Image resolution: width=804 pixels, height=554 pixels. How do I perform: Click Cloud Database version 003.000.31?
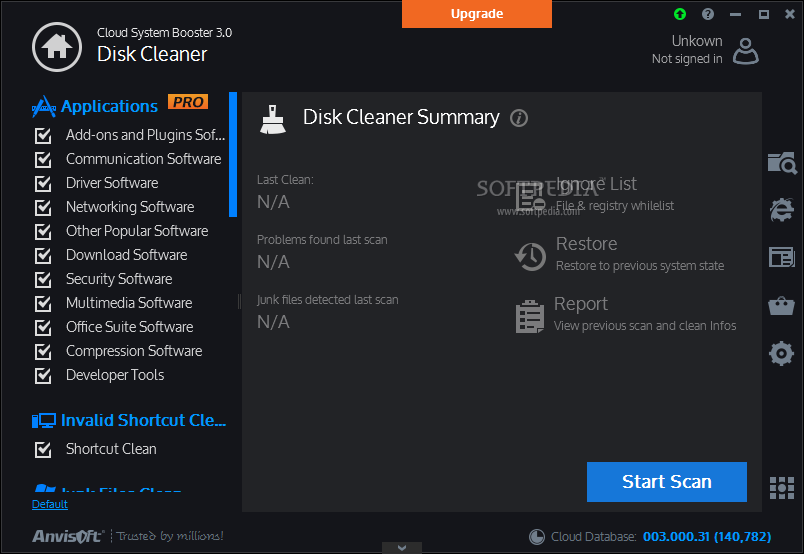(707, 537)
